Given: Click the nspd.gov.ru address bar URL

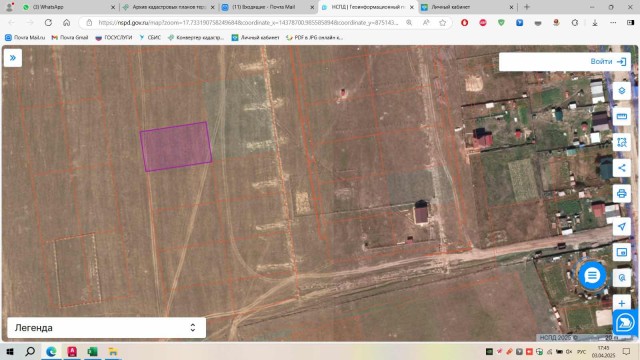Looking at the screenshot, I should point(248,23).
